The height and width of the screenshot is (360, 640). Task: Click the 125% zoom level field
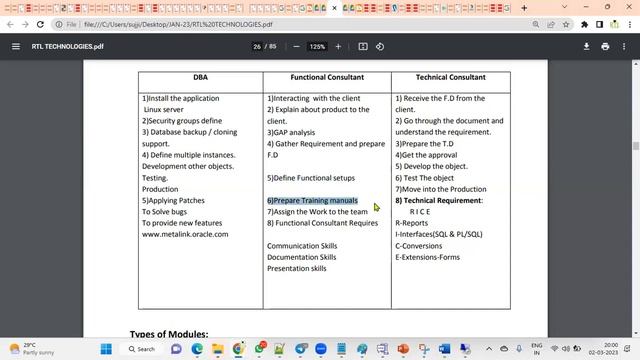[317, 47]
